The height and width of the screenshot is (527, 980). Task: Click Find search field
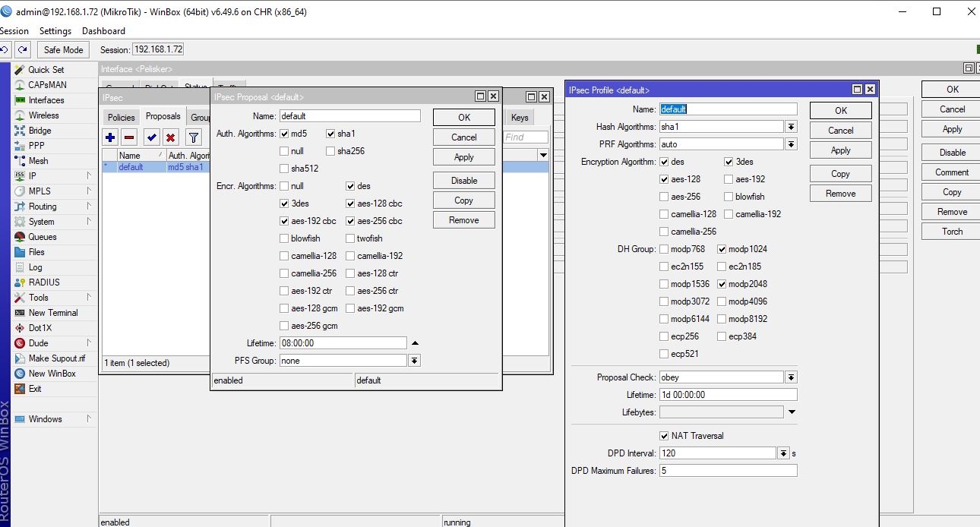[526, 137]
